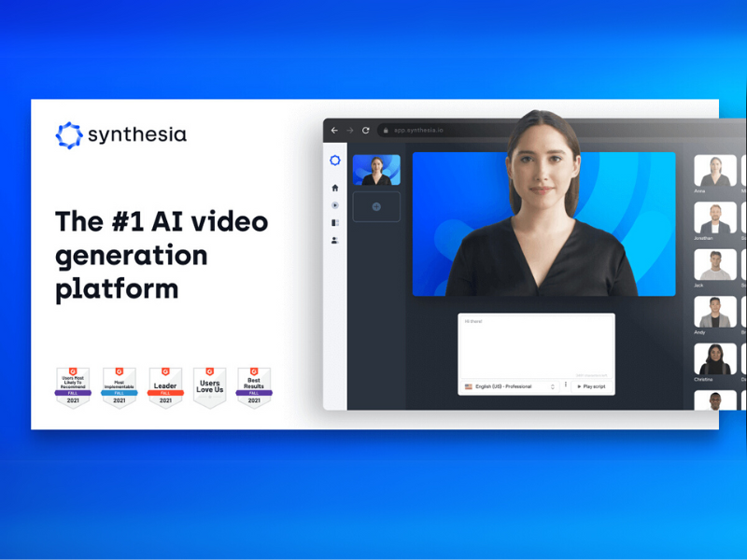Click the Users Love Us badge
Image resolution: width=747 pixels, height=560 pixels.
209,387
